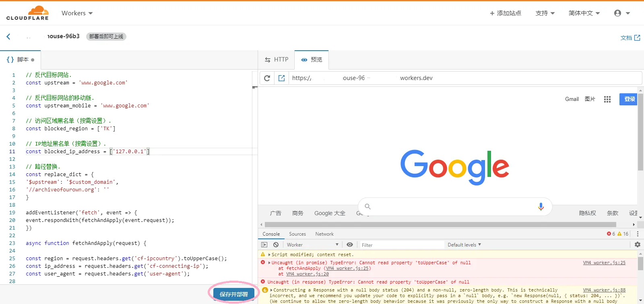The image size is (644, 304).
Task: Click the 隐私权 privacy footer link
Action: [588, 213]
